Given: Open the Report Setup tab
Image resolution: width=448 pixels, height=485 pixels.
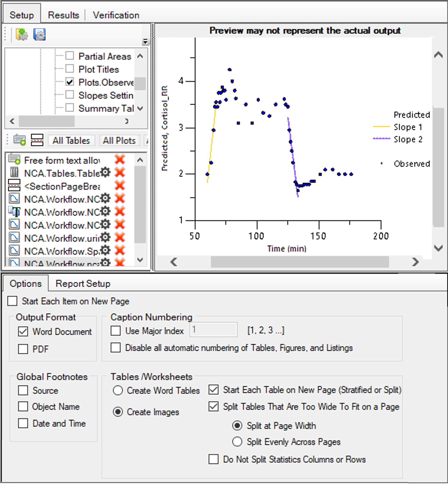Looking at the screenshot, I should coord(83,283).
